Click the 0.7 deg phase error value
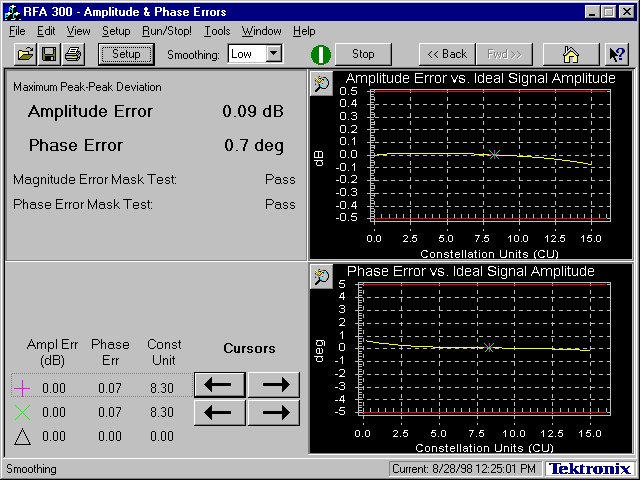 point(253,146)
